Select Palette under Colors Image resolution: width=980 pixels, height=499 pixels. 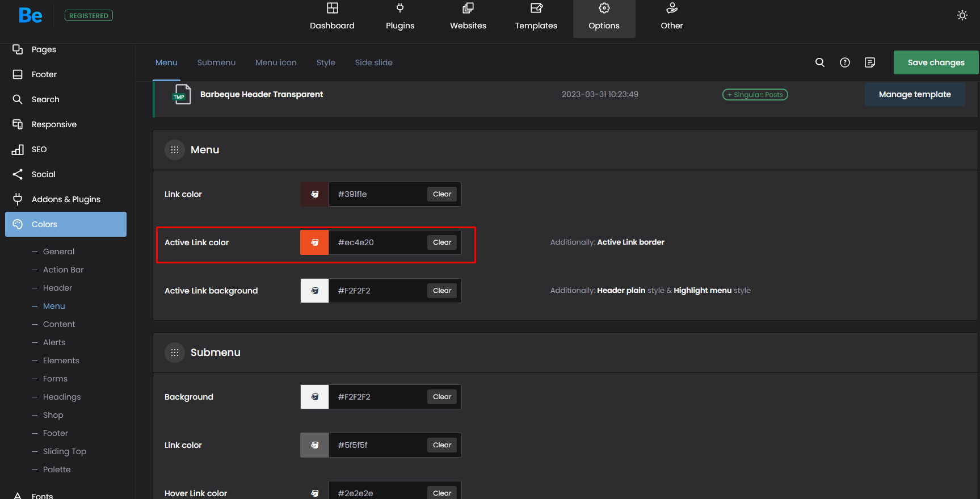[57, 469]
